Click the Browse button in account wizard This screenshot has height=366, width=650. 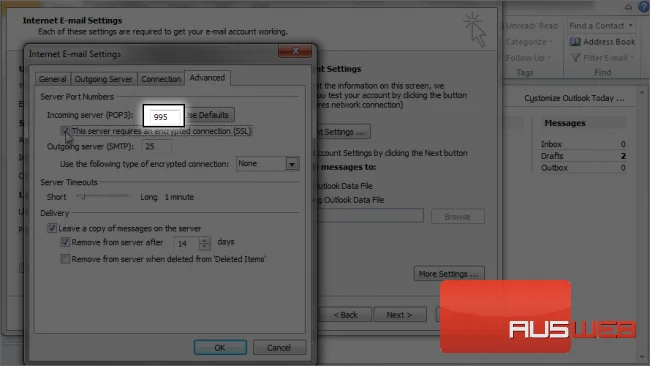458,216
